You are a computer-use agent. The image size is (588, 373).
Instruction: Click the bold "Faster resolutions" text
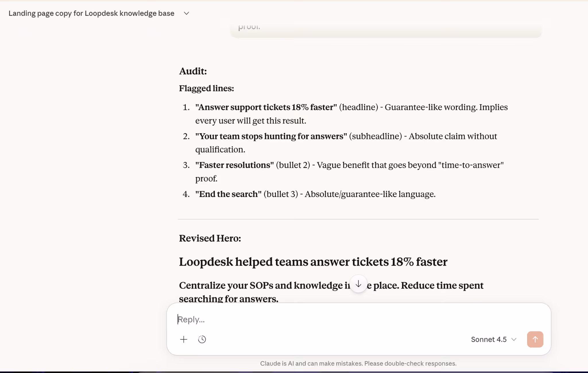point(235,165)
